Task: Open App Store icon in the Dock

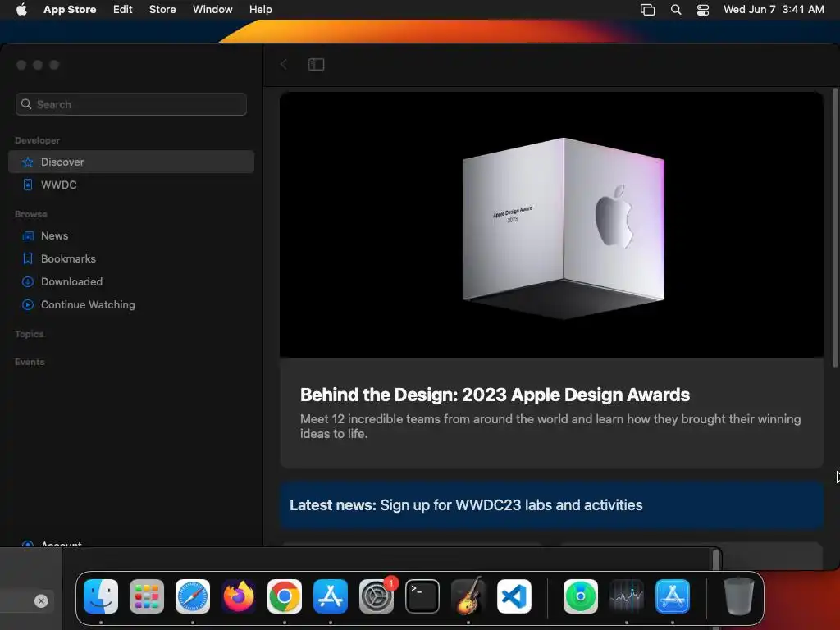Action: click(x=331, y=596)
